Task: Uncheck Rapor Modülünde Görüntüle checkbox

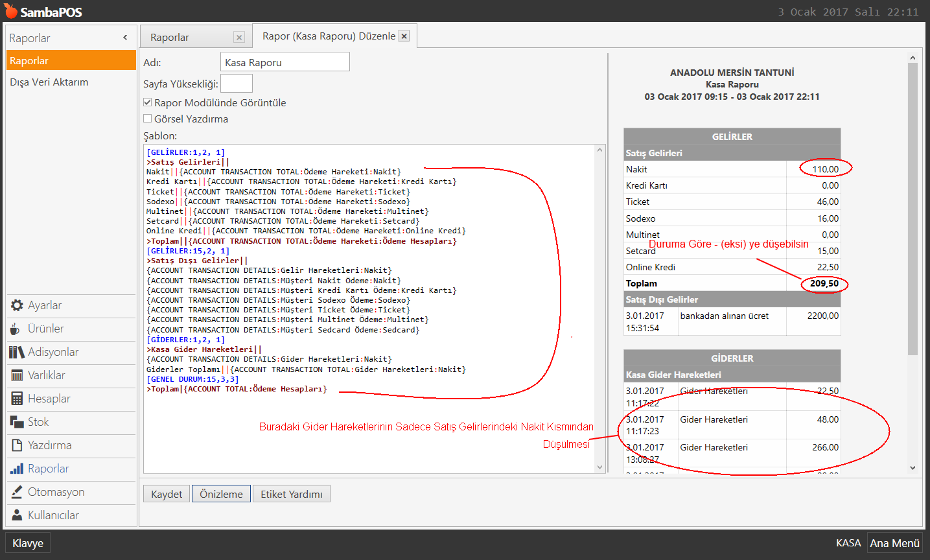Action: [148, 102]
